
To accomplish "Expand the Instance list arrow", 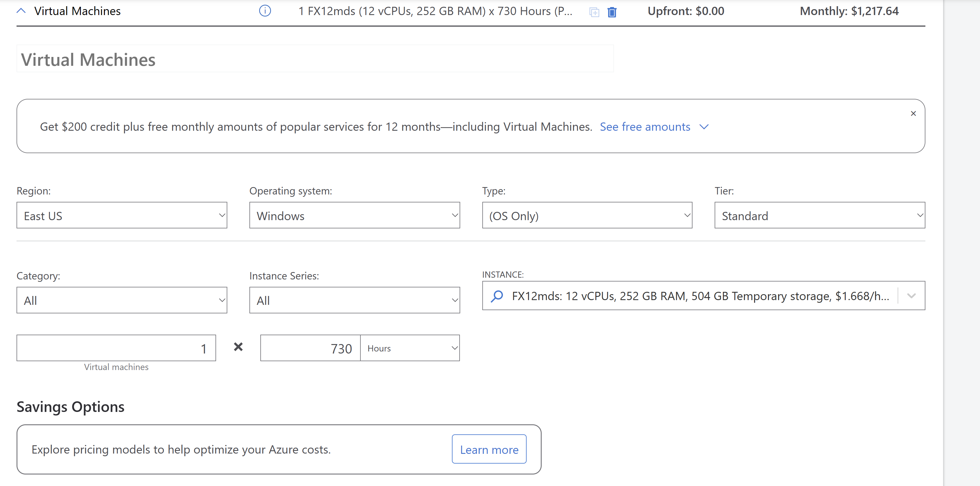I will tap(911, 296).
